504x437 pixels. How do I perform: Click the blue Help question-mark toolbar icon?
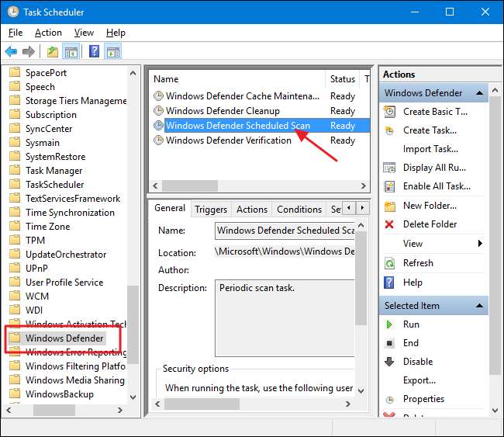[94, 52]
